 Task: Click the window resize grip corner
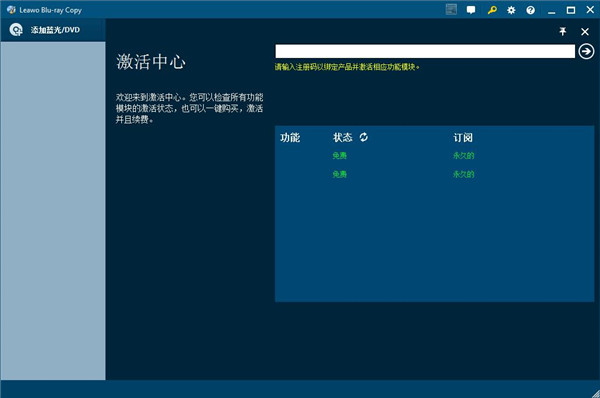pyautogui.click(x=595, y=394)
